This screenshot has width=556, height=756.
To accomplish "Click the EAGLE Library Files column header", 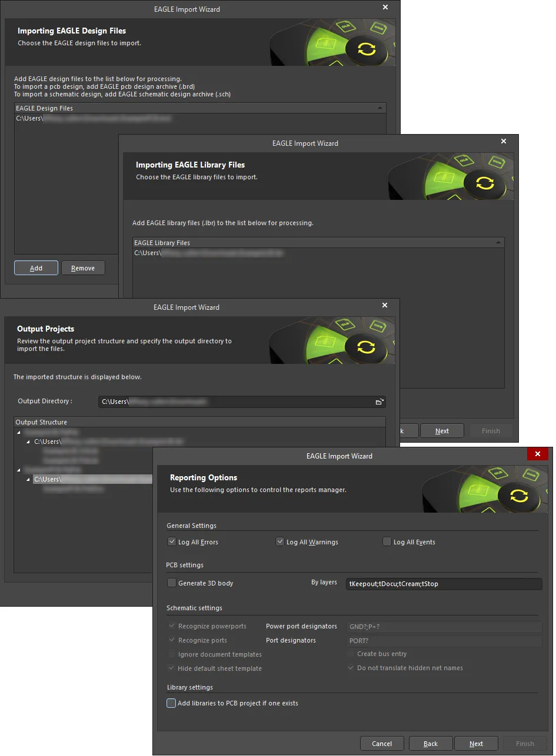I will coord(318,243).
